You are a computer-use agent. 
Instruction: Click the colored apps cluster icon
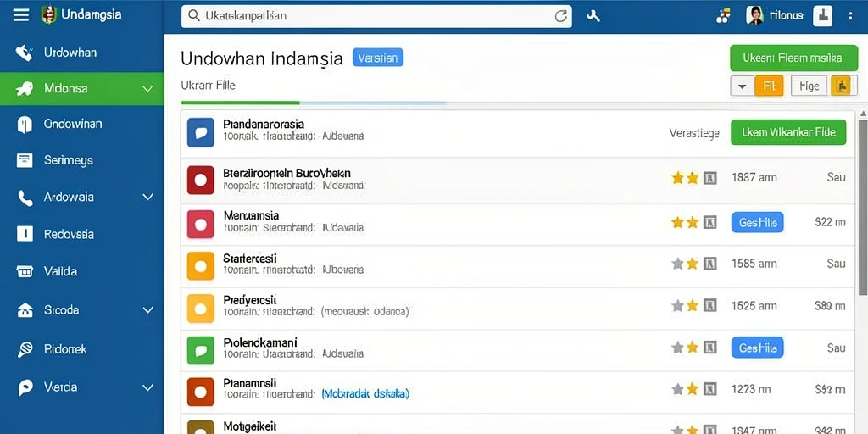723,16
